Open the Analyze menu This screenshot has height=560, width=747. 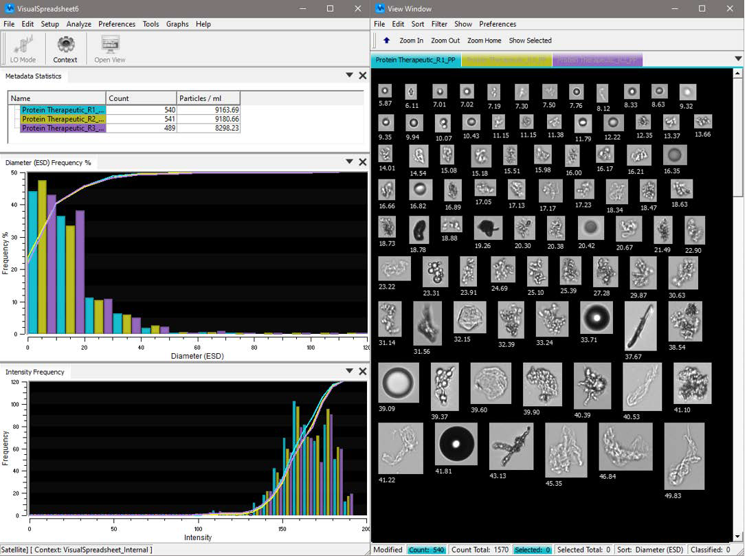point(78,23)
